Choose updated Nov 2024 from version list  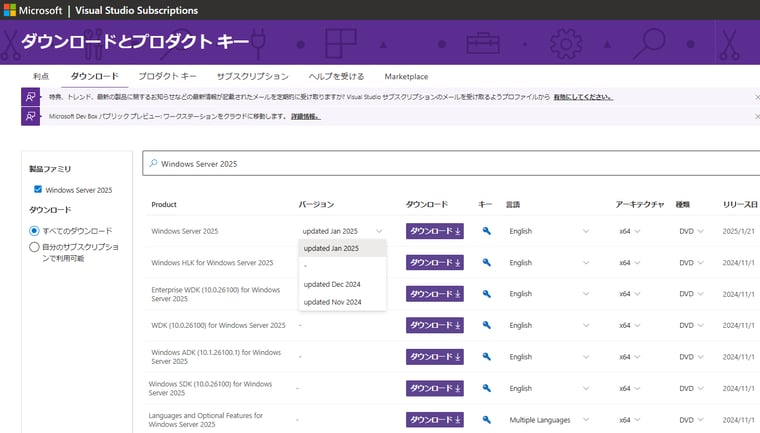(331, 302)
